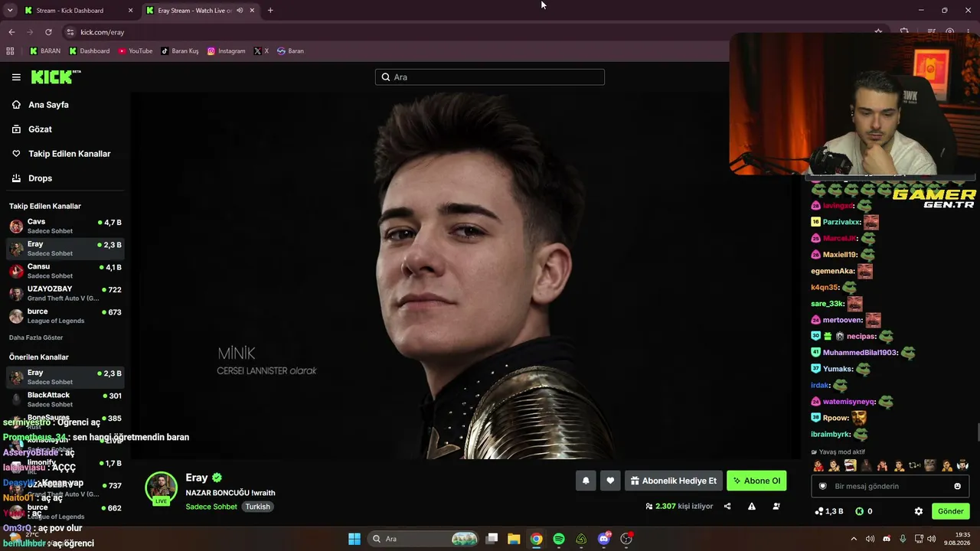This screenshot has width=980, height=551.
Task: Open a new browser tab
Action: pos(270,11)
